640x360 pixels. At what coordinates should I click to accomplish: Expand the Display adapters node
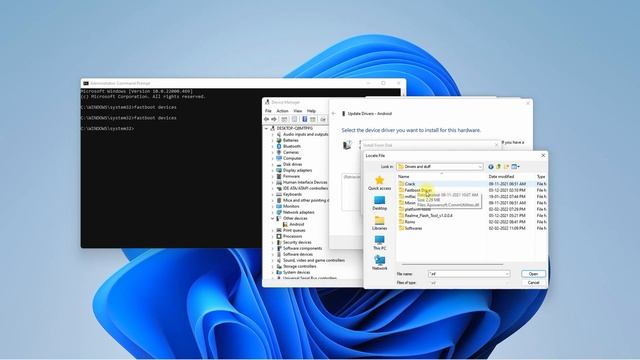pyautogui.click(x=273, y=170)
